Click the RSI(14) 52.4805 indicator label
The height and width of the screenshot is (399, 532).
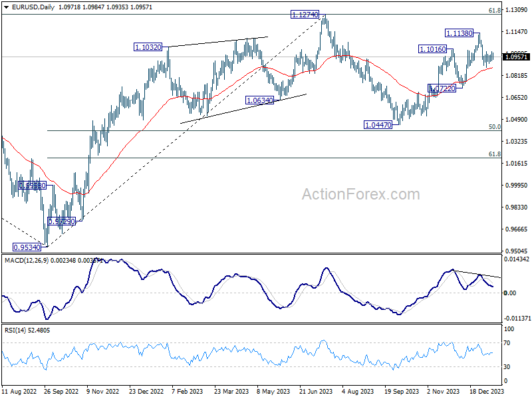click(x=27, y=330)
